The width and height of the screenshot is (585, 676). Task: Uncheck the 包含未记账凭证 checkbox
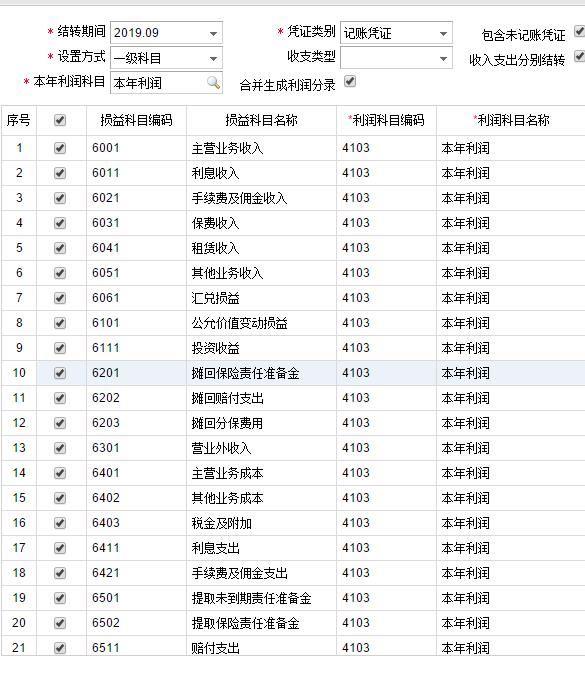(x=579, y=31)
